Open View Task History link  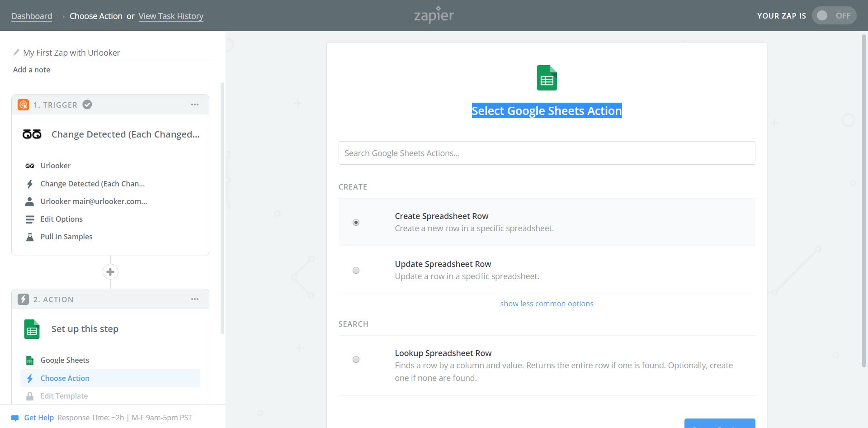click(171, 16)
